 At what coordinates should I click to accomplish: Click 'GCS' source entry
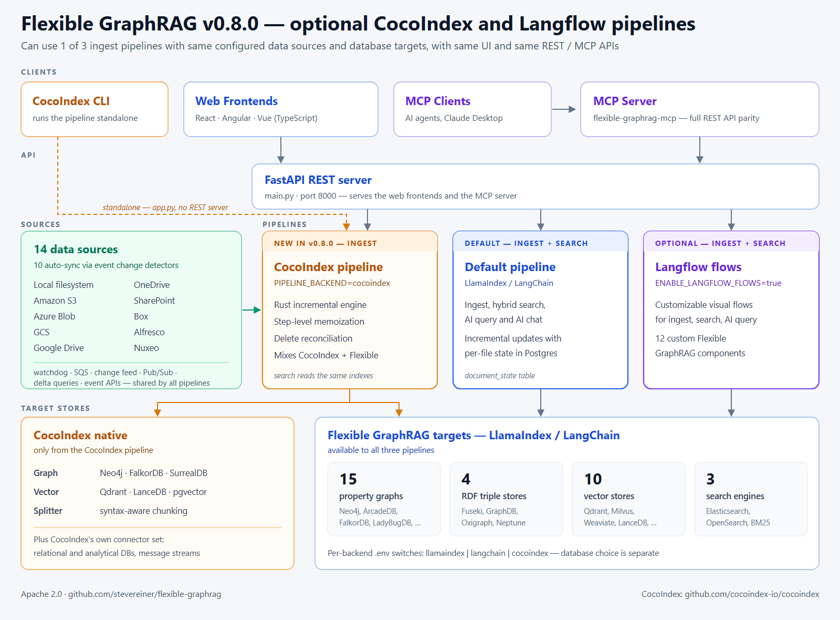41,332
